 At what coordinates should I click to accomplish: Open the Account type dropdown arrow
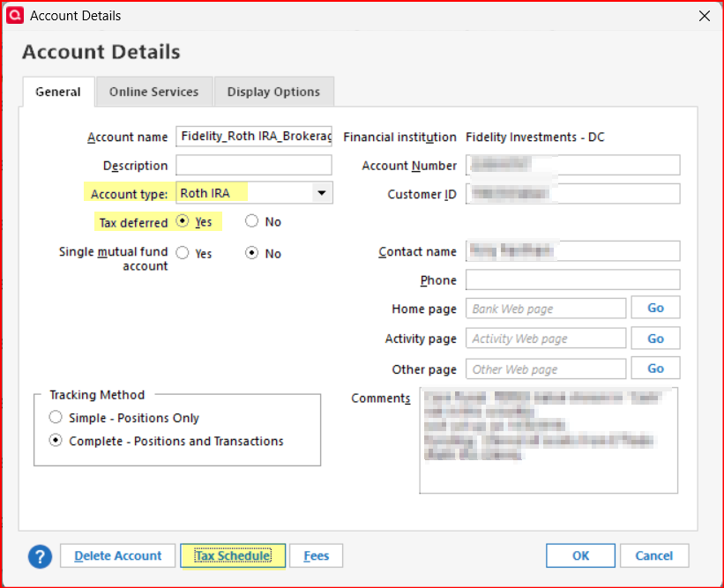322,193
